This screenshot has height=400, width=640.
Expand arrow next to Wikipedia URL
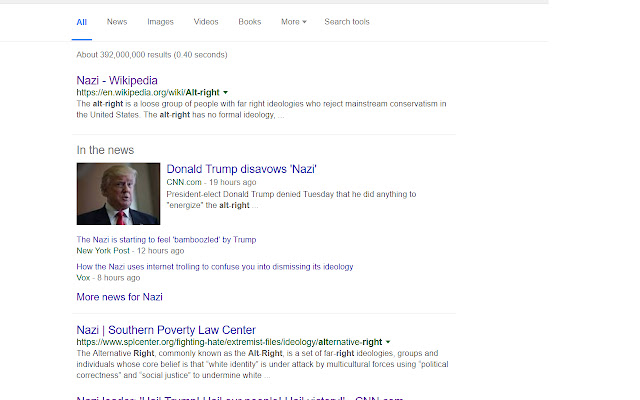pyautogui.click(x=226, y=93)
